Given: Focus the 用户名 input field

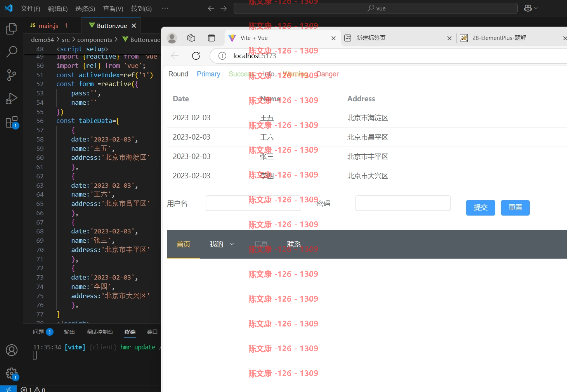Looking at the screenshot, I should (253, 203).
